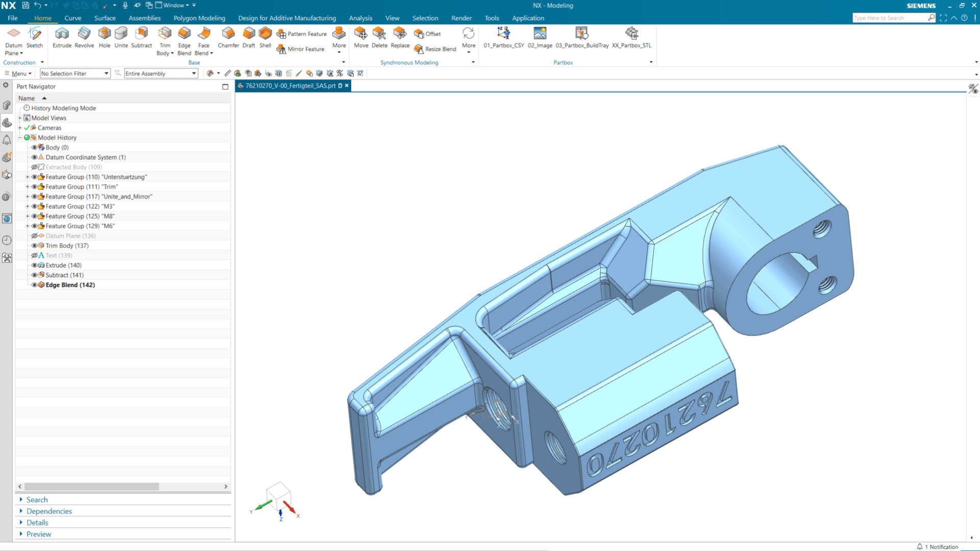980x551 pixels.
Task: Open the Part Navigator settings gear
Action: [6, 85]
